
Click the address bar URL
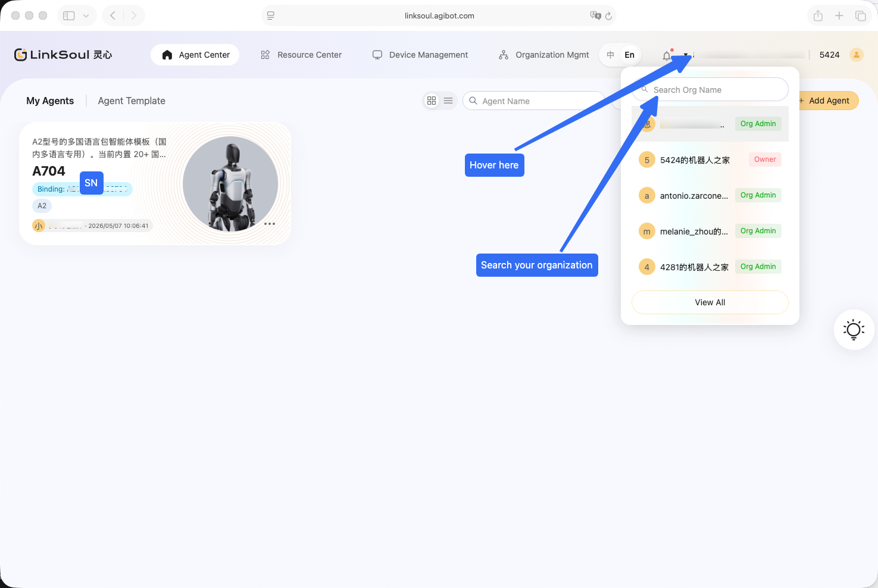[439, 16]
